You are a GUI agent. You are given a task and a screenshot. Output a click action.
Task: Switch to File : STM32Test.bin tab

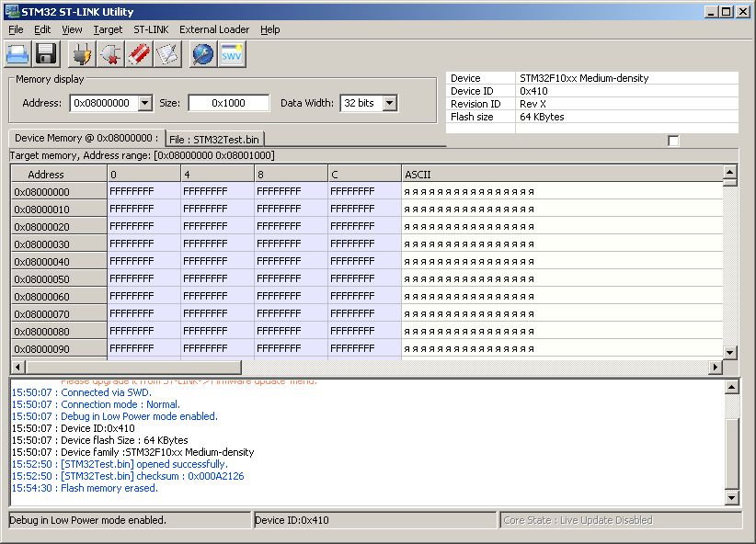216,139
